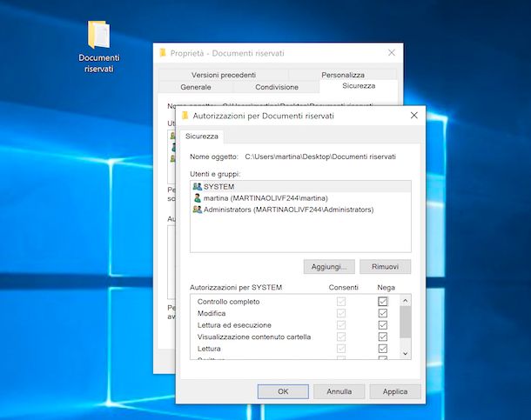Screen dimensions: 531x420
Task: Toggle Consenti for Modifica
Action: [x=341, y=313]
